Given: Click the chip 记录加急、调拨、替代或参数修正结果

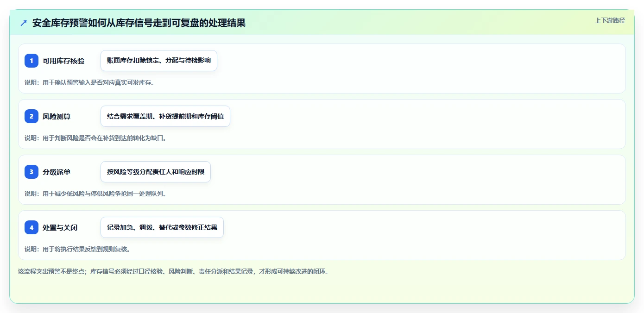Looking at the screenshot, I should [x=162, y=227].
